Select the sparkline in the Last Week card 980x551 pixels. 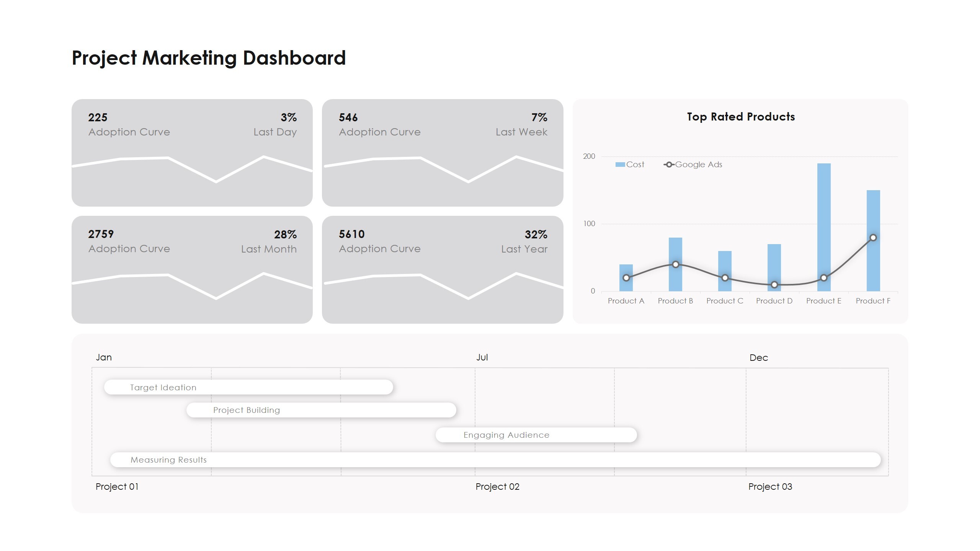pyautogui.click(x=443, y=169)
